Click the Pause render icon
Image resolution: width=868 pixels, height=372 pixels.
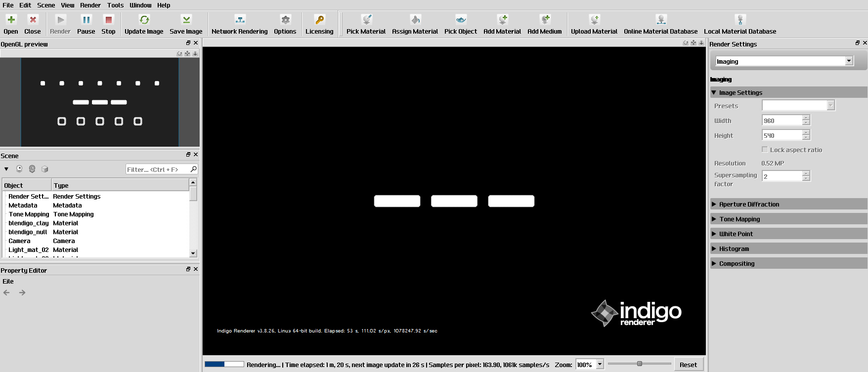click(86, 20)
